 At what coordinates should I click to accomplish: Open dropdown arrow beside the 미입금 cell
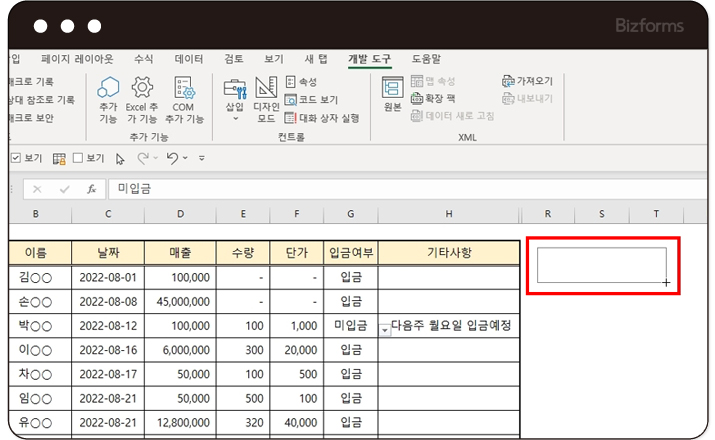[386, 330]
